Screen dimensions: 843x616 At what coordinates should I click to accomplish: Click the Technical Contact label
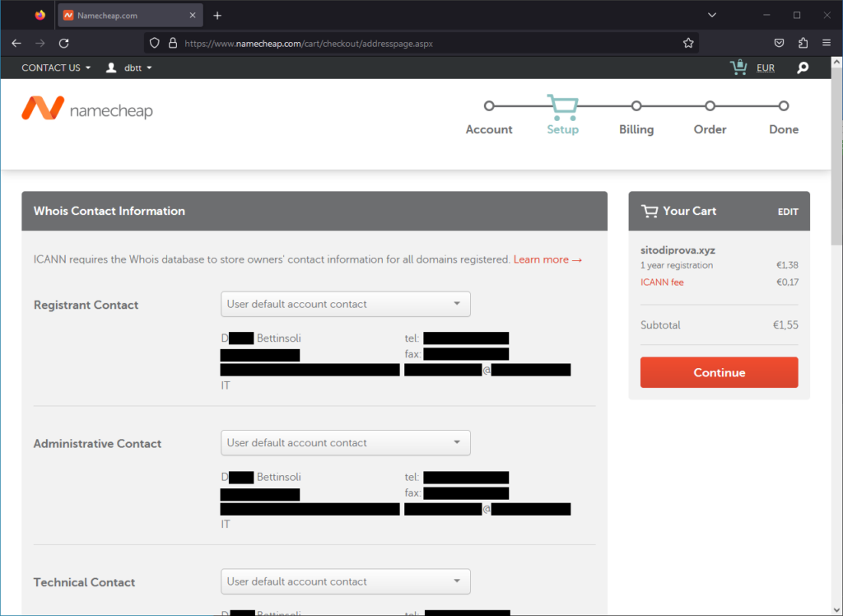point(85,582)
